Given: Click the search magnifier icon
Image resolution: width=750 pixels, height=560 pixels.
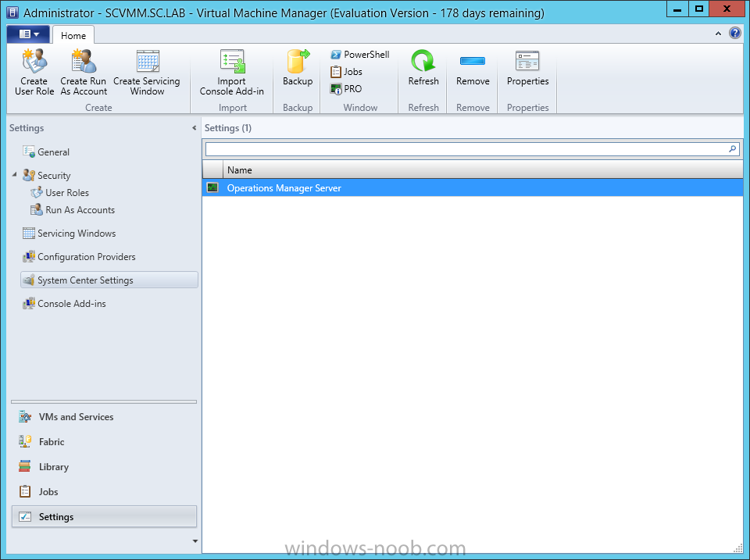Looking at the screenshot, I should coord(732,149).
